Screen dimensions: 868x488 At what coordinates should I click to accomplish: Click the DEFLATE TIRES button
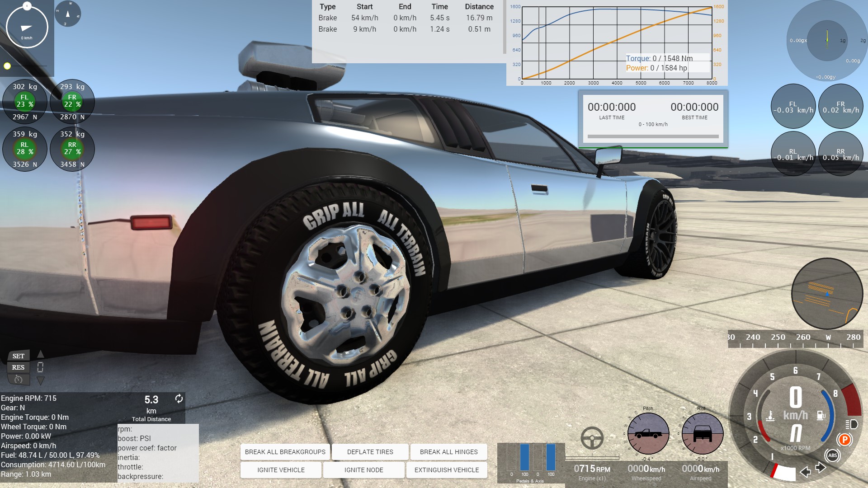pos(370,452)
